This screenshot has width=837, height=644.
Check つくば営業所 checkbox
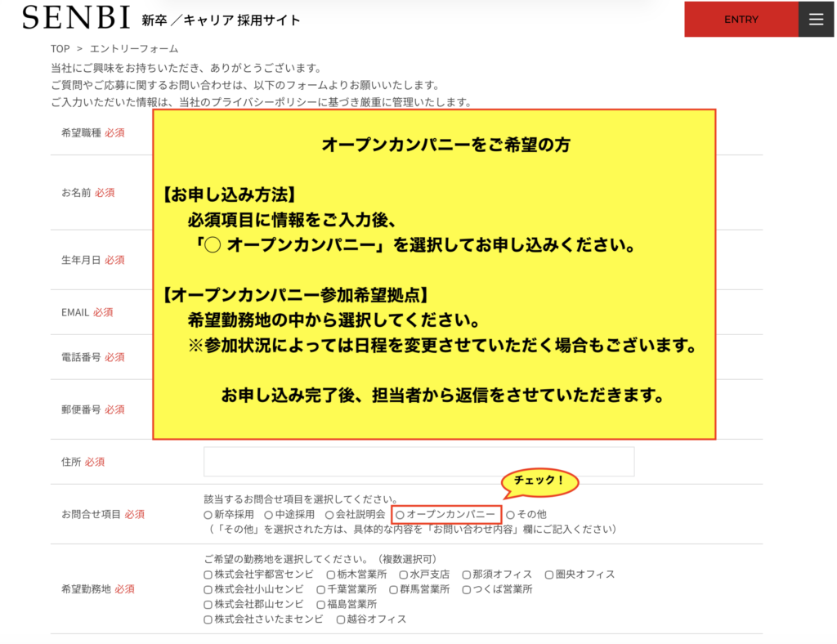[x=467, y=589]
